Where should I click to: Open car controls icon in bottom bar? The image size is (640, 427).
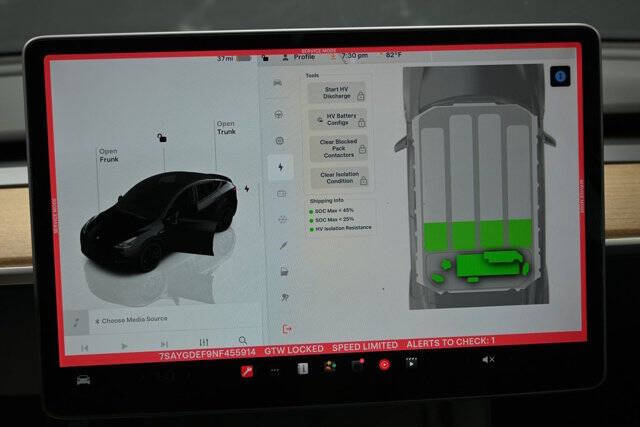(x=83, y=380)
